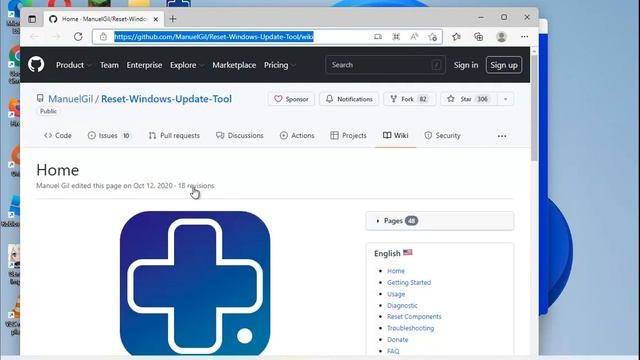Click the address bar URL
The height and width of the screenshot is (360, 640).
tap(214, 37)
